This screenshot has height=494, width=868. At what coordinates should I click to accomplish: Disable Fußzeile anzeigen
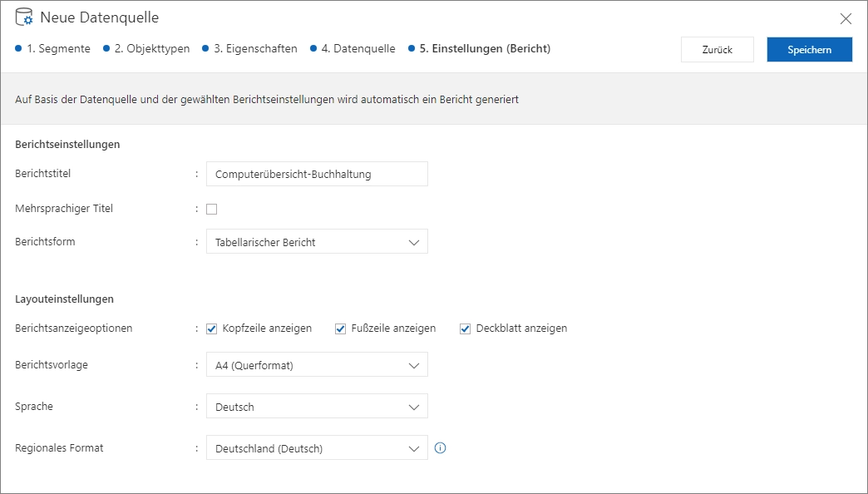pos(340,328)
